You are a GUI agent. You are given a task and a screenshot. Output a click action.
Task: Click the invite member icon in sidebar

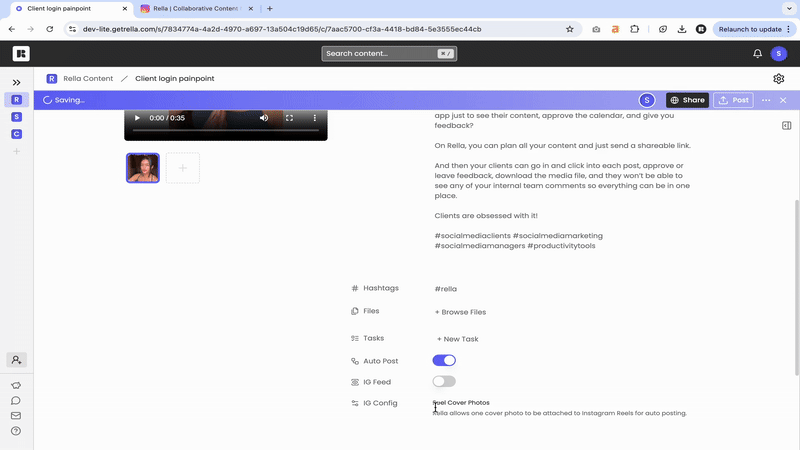coord(16,360)
